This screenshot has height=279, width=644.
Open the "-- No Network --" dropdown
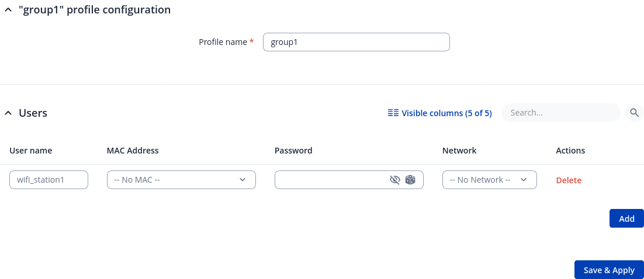pos(489,180)
